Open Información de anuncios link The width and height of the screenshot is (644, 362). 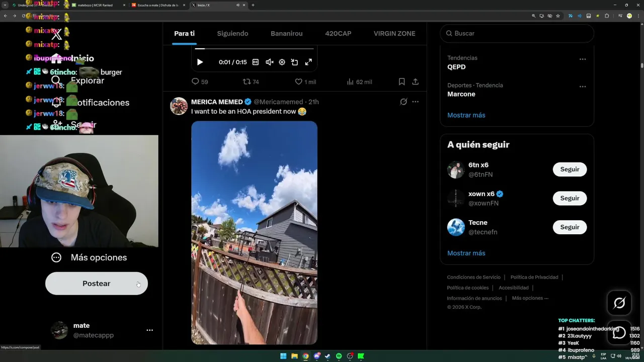click(474, 298)
